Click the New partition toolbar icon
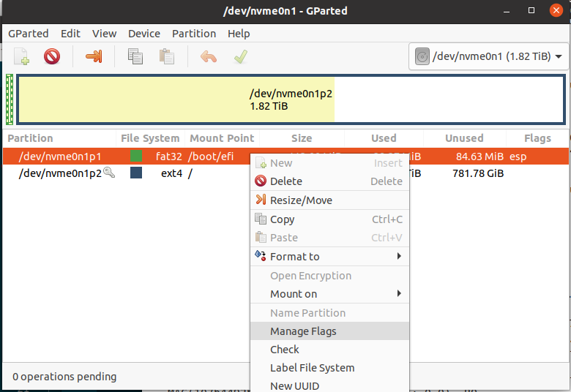 22,56
